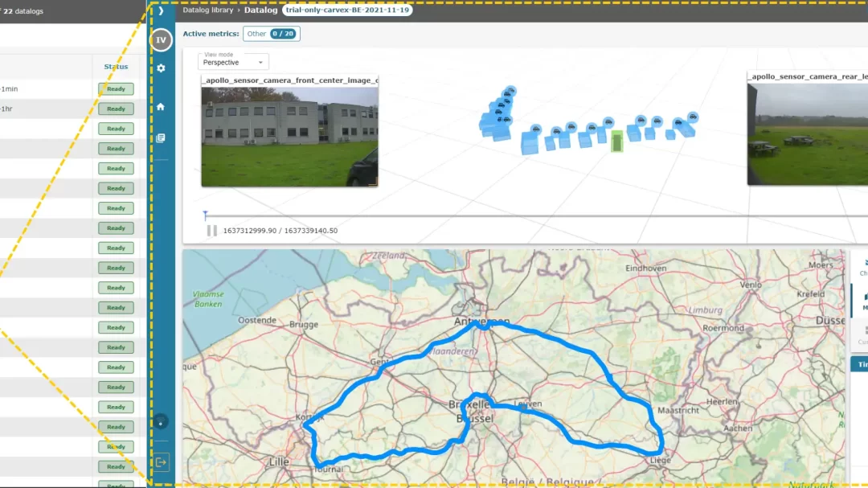Click the playback timeline track
Image resolution: width=868 pixels, height=488 pixels.
coord(522,215)
